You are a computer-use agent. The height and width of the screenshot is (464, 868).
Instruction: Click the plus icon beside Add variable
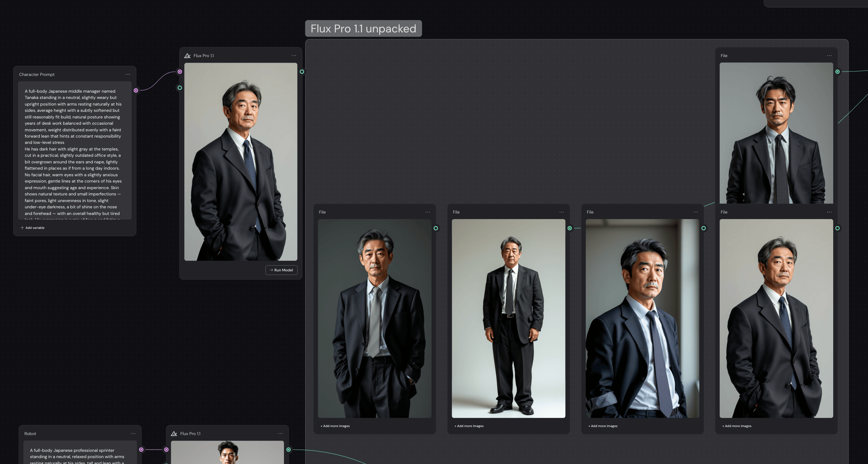[x=22, y=228]
